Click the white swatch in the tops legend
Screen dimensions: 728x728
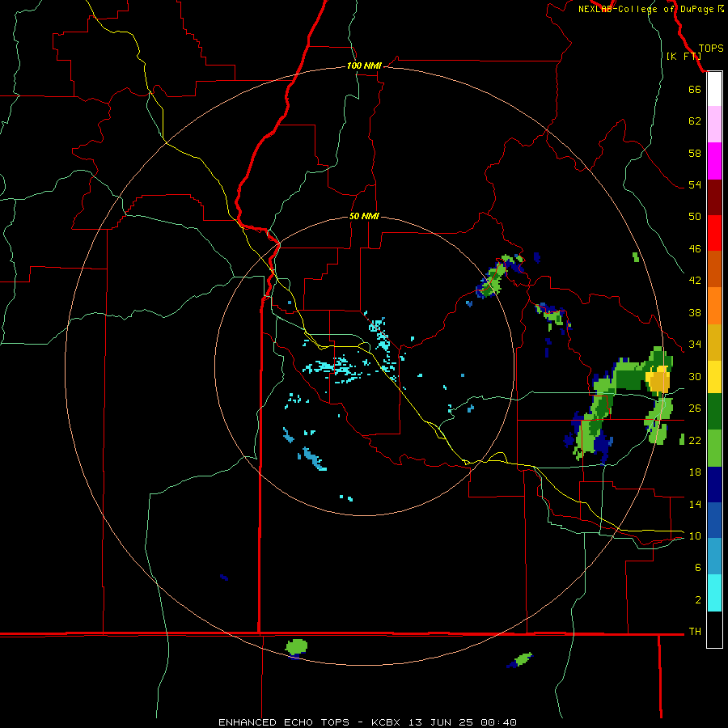[714, 89]
